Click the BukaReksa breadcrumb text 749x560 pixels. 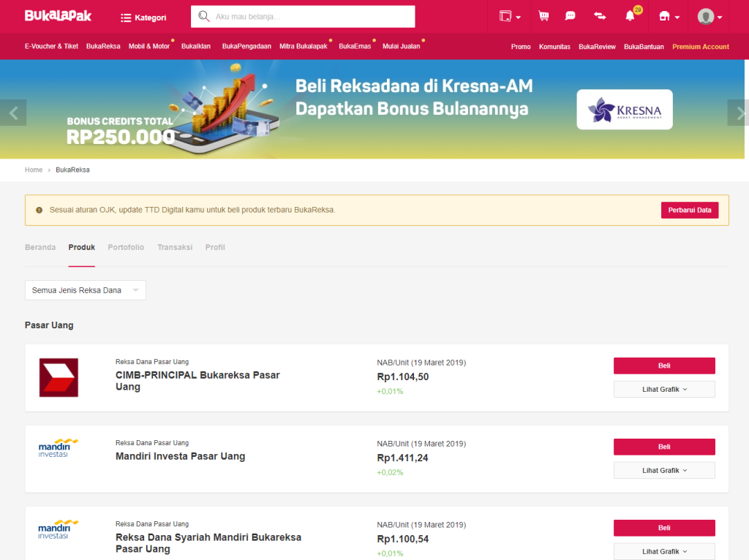pyautogui.click(x=72, y=170)
